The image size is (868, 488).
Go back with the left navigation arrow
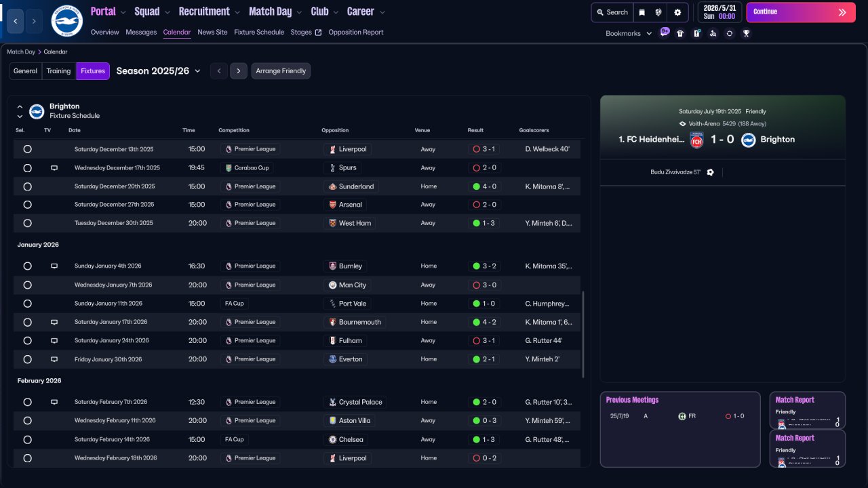click(x=16, y=21)
